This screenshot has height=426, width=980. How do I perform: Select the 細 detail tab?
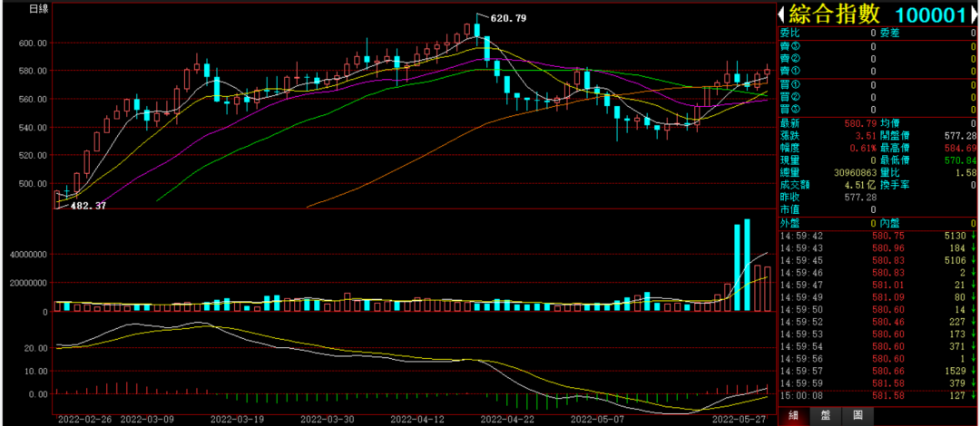pos(794,415)
